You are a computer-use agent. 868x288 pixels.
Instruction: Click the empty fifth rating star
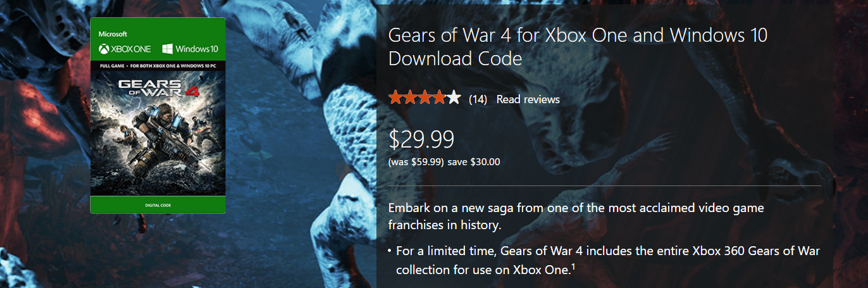454,98
